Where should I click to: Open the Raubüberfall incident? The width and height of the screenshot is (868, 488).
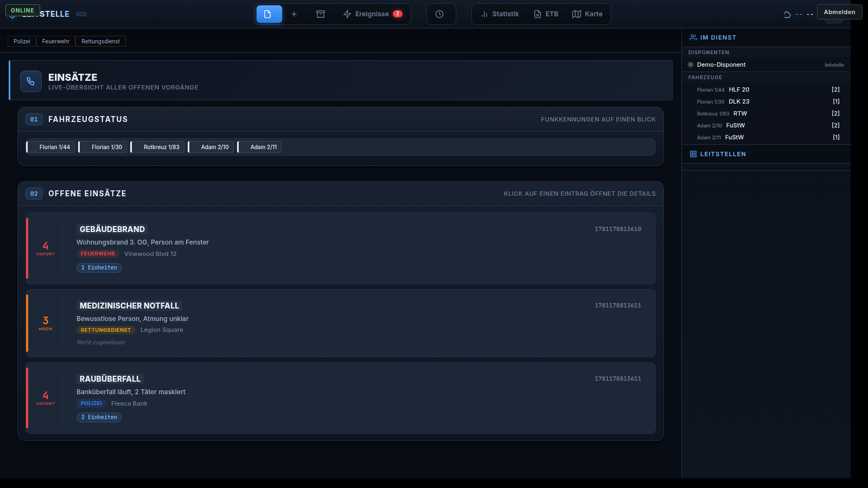tap(341, 398)
